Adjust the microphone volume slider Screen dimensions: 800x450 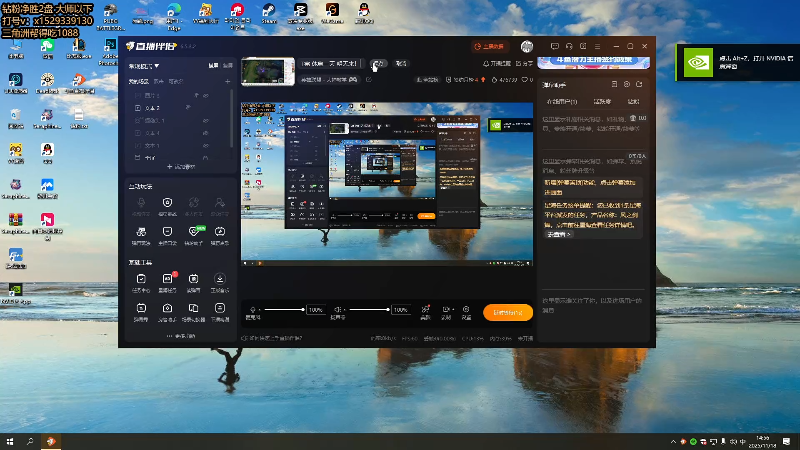point(284,309)
